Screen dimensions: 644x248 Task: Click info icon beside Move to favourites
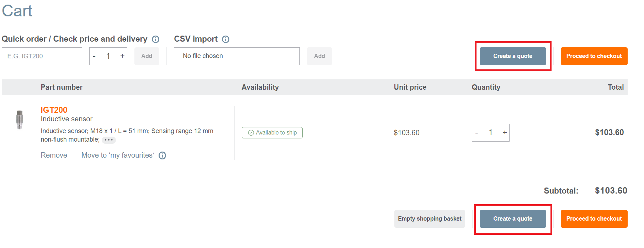coord(162,155)
